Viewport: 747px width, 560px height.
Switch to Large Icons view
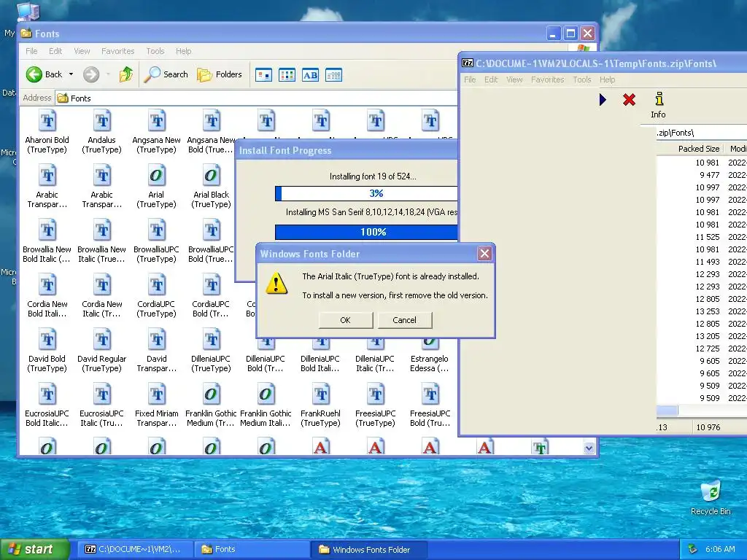coord(263,75)
